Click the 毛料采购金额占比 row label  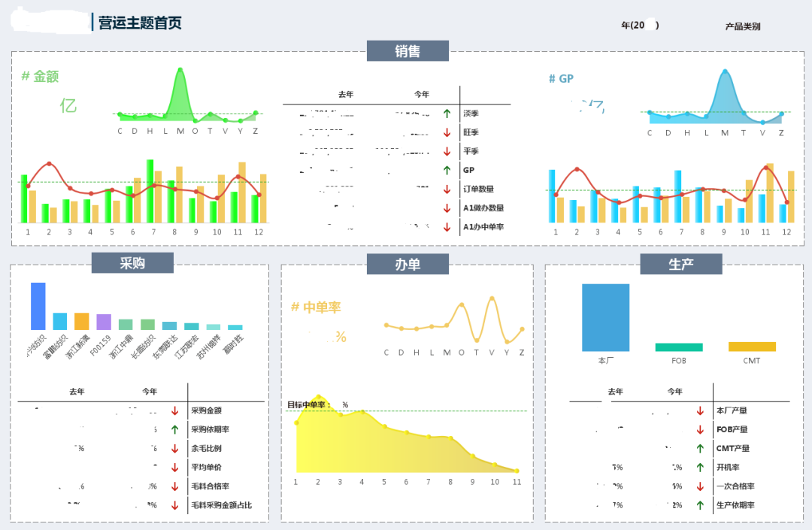tap(222, 505)
